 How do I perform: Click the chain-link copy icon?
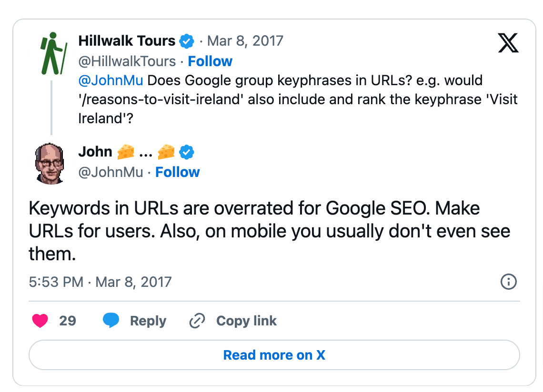pos(197,321)
